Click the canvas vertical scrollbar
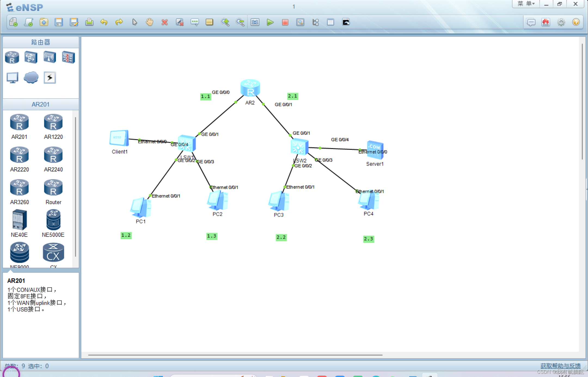Screen dimensions: 588x377 click(582, 101)
